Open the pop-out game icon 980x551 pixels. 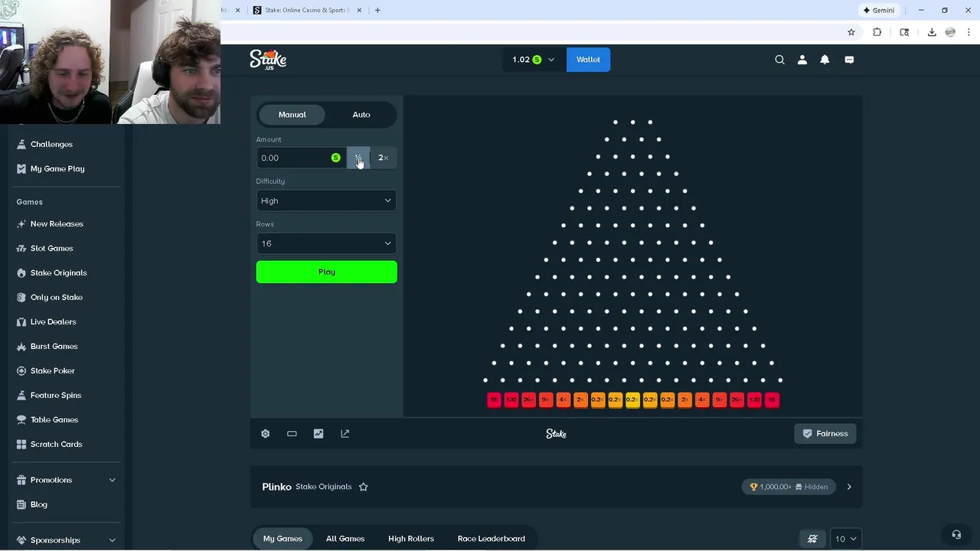tap(345, 433)
